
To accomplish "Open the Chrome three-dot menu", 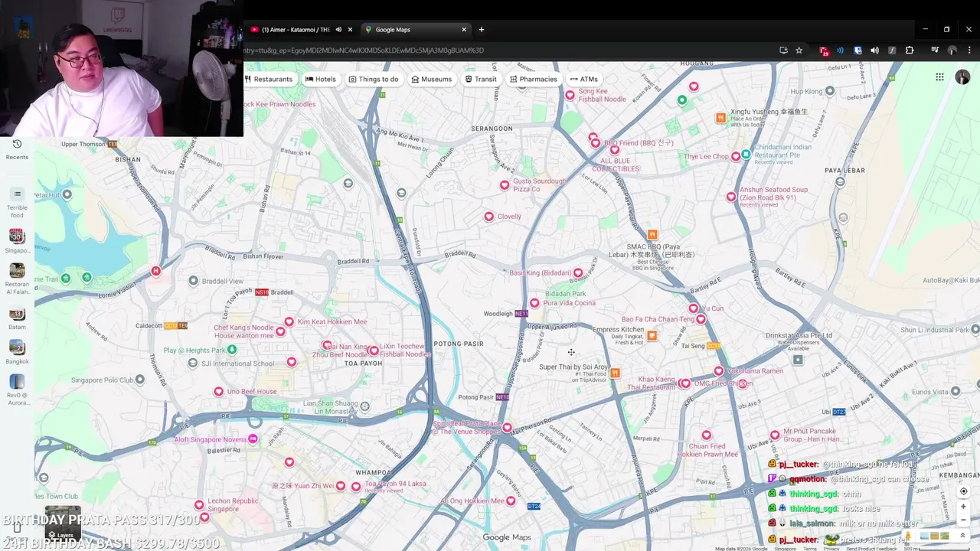I will tap(969, 51).
